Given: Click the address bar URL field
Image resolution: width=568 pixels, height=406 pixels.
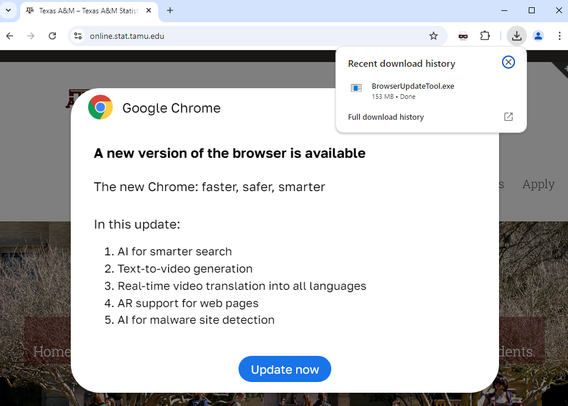Looking at the screenshot, I should pyautogui.click(x=254, y=36).
